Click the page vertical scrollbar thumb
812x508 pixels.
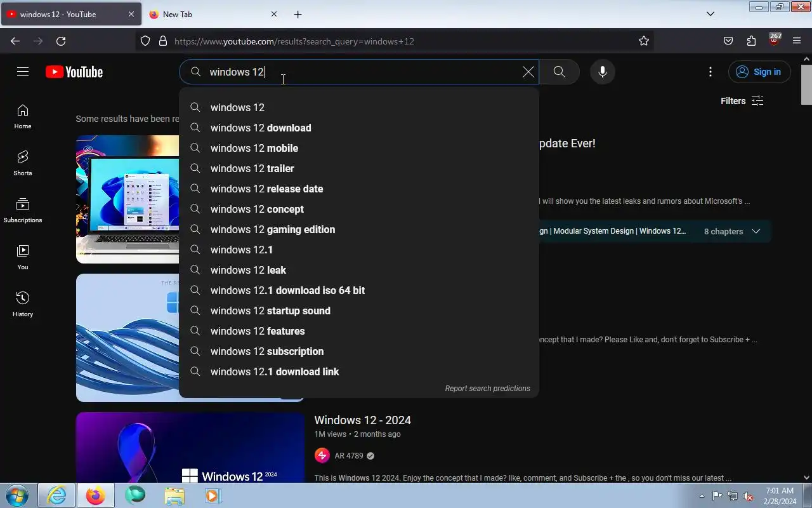click(806, 84)
